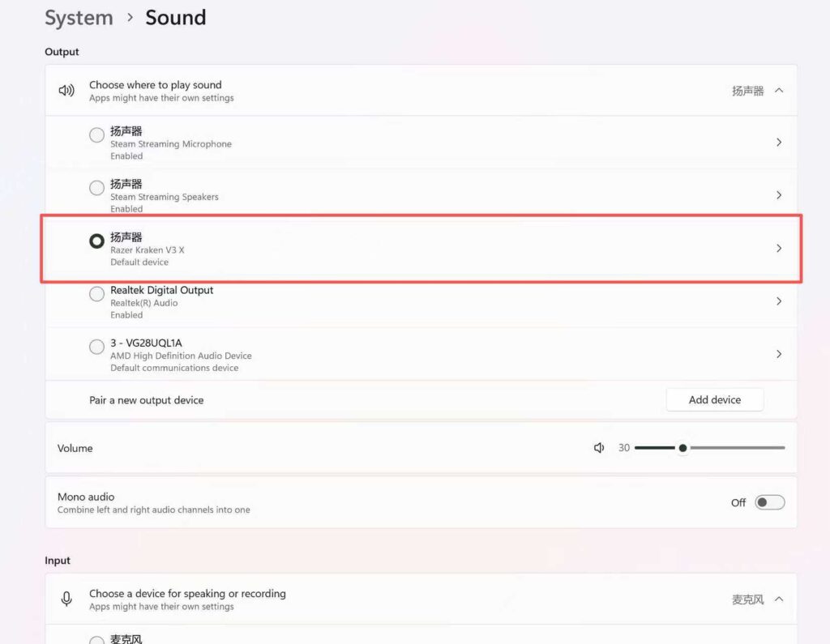Click the Volume slider track

coord(734,448)
